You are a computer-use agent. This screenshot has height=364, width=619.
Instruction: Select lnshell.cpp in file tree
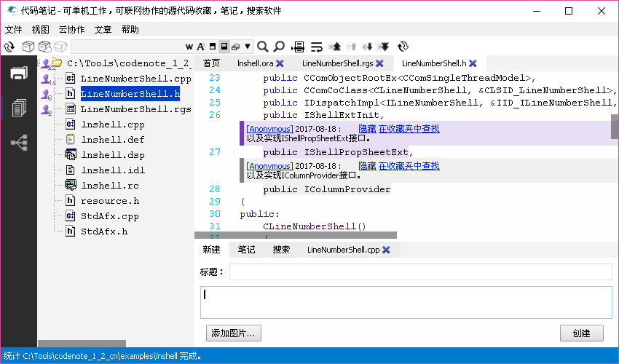113,124
